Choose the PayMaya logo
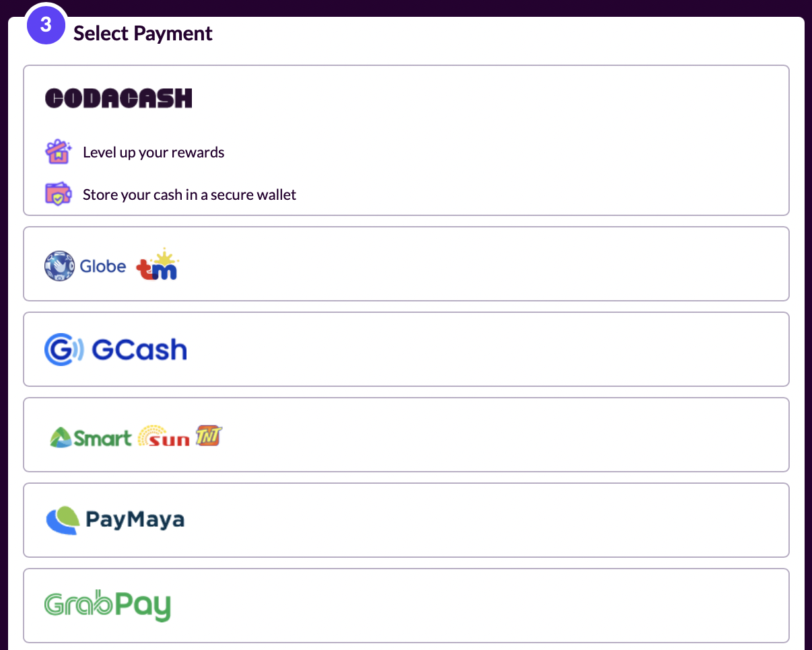The height and width of the screenshot is (650, 812). coord(115,520)
